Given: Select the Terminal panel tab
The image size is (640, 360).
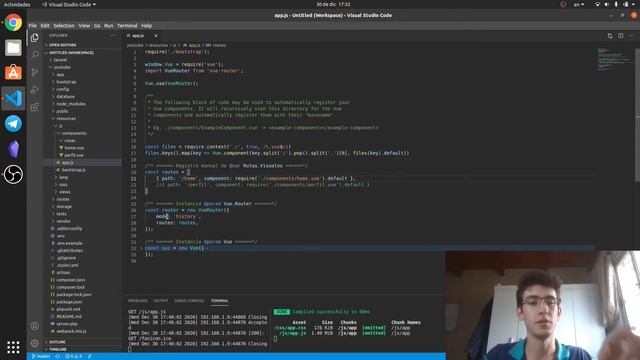Looking at the screenshot, I should click(x=220, y=301).
